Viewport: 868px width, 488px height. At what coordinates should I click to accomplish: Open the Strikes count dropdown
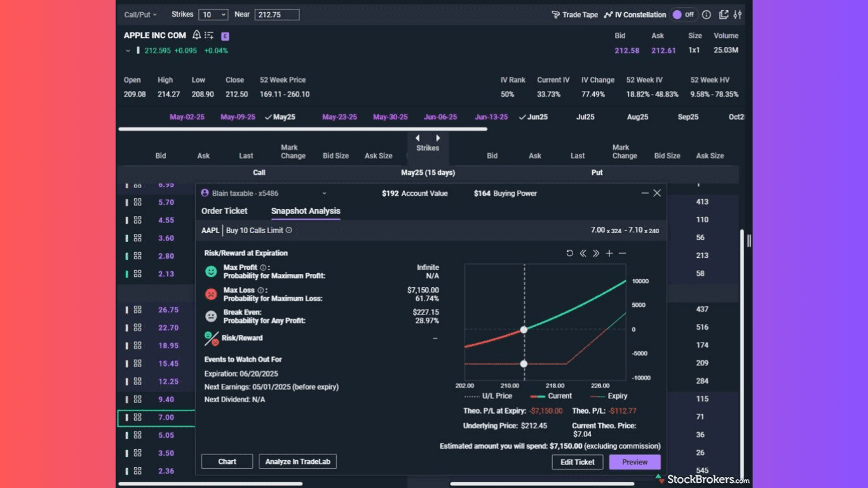pos(214,15)
